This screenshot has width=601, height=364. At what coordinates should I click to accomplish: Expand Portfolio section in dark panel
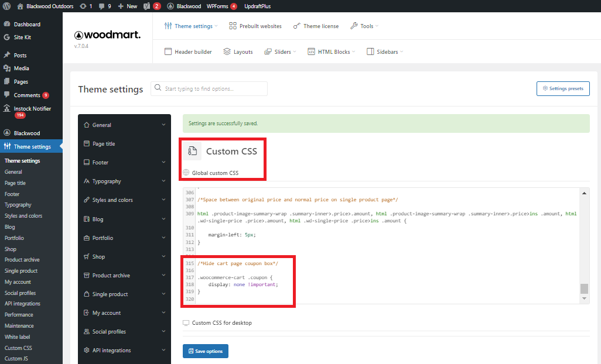[124, 238]
